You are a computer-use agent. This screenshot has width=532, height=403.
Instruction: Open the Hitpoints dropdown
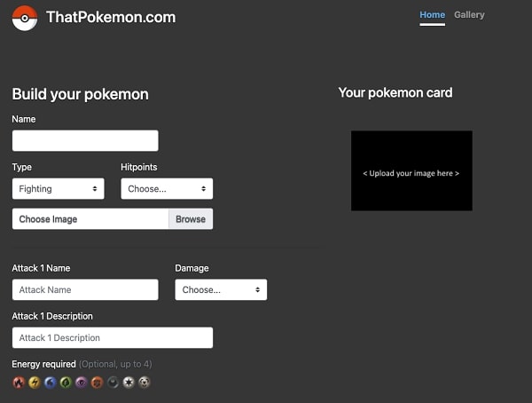click(167, 188)
